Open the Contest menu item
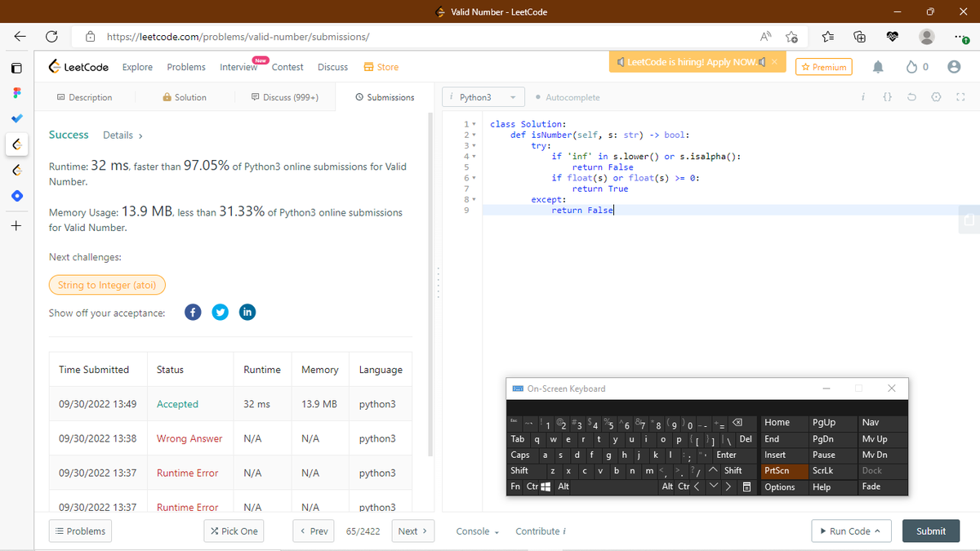The width and height of the screenshot is (980, 551). [x=287, y=67]
